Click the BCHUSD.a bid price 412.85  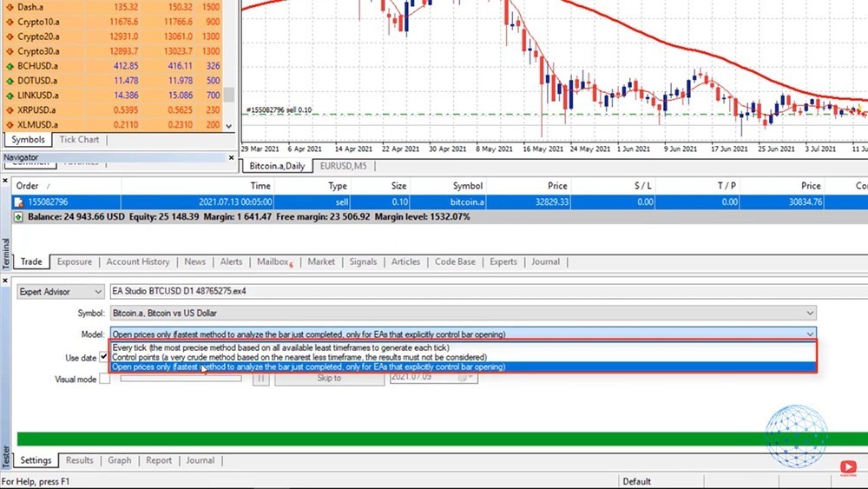click(x=126, y=66)
